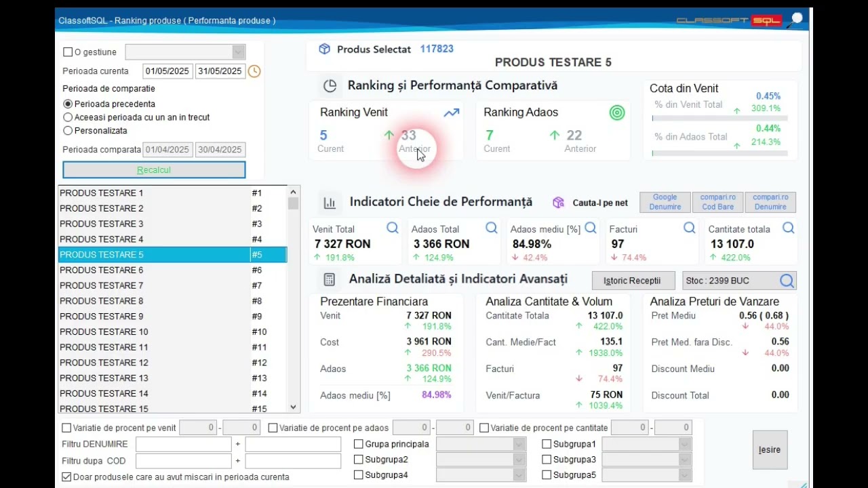Image resolution: width=868 pixels, height=488 pixels.
Task: Click the clock icon beside current period dates
Action: 254,71
